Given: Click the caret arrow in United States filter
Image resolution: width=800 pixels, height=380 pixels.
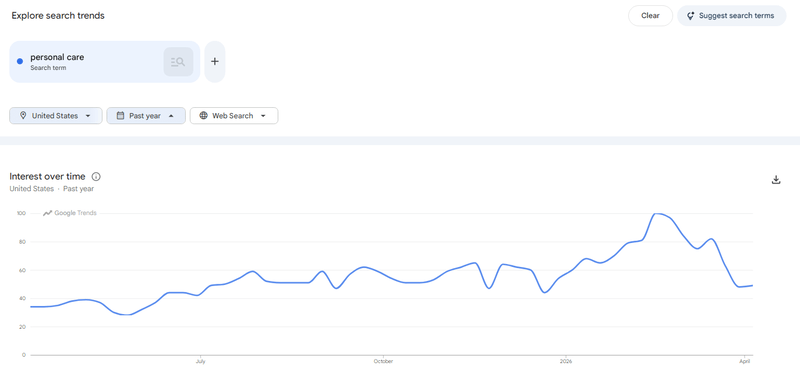Looking at the screenshot, I should point(88,116).
